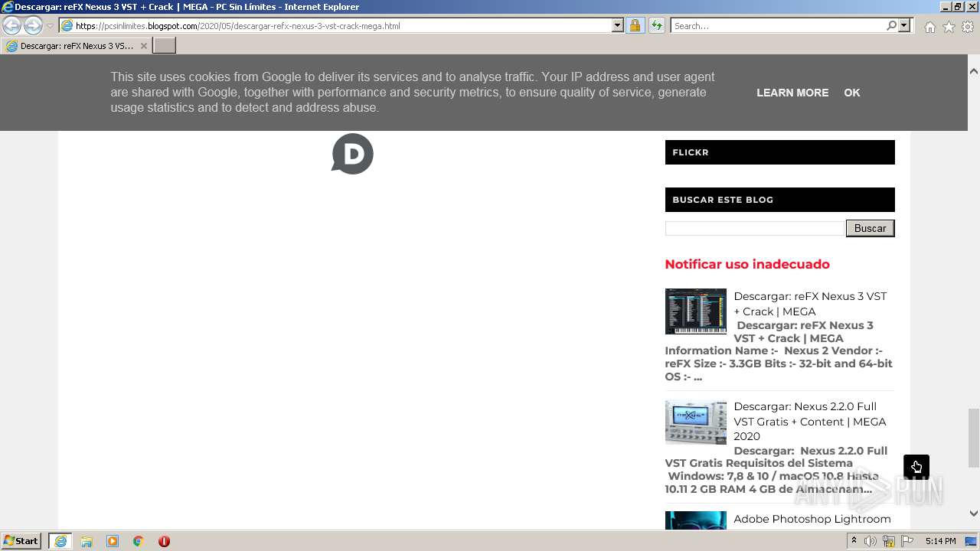Click the blog search text field

[x=754, y=228]
